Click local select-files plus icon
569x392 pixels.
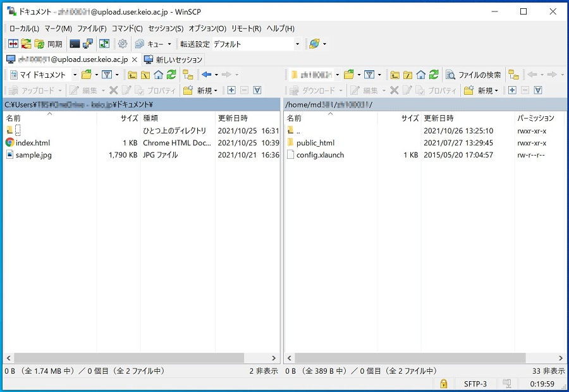[231, 90]
